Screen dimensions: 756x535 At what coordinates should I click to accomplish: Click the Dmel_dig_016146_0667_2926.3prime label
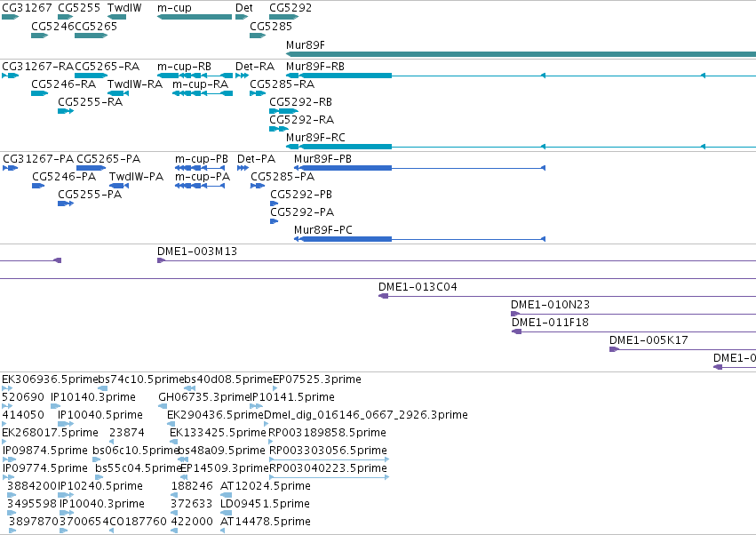366,415
